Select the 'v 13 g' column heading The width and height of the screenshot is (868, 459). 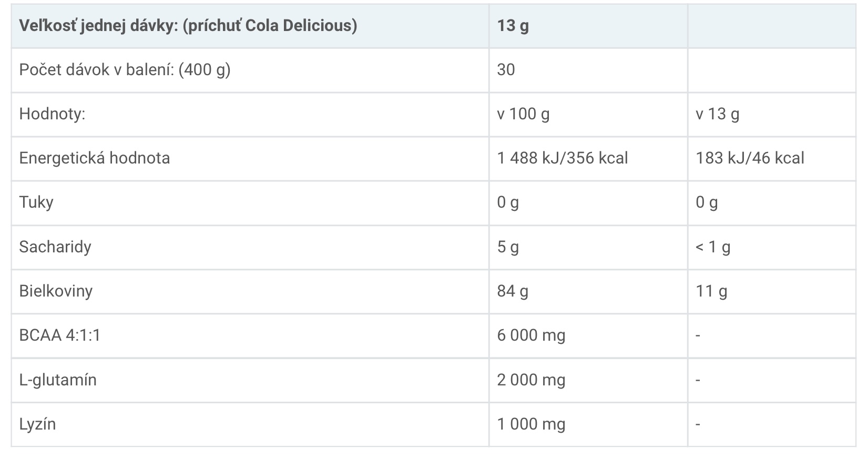717,114
